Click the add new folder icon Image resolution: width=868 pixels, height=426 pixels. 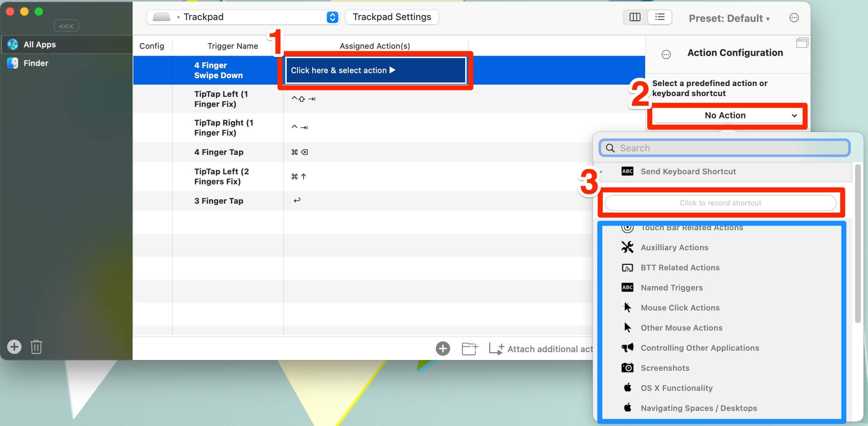pos(469,349)
